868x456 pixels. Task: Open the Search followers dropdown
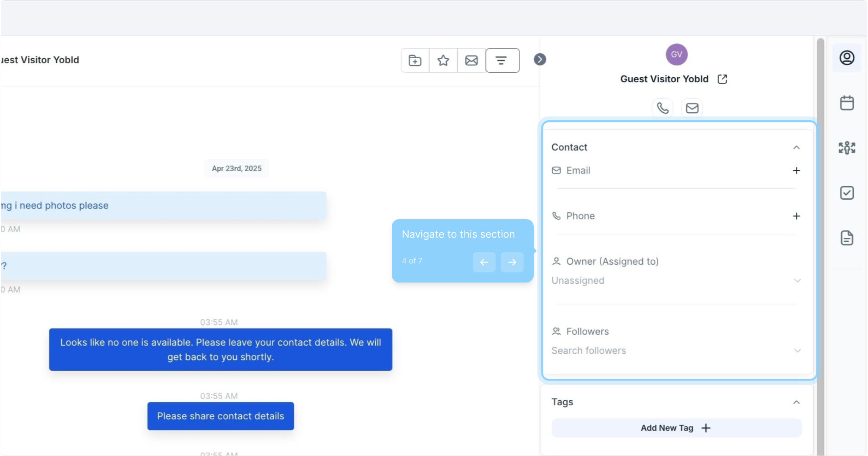676,351
